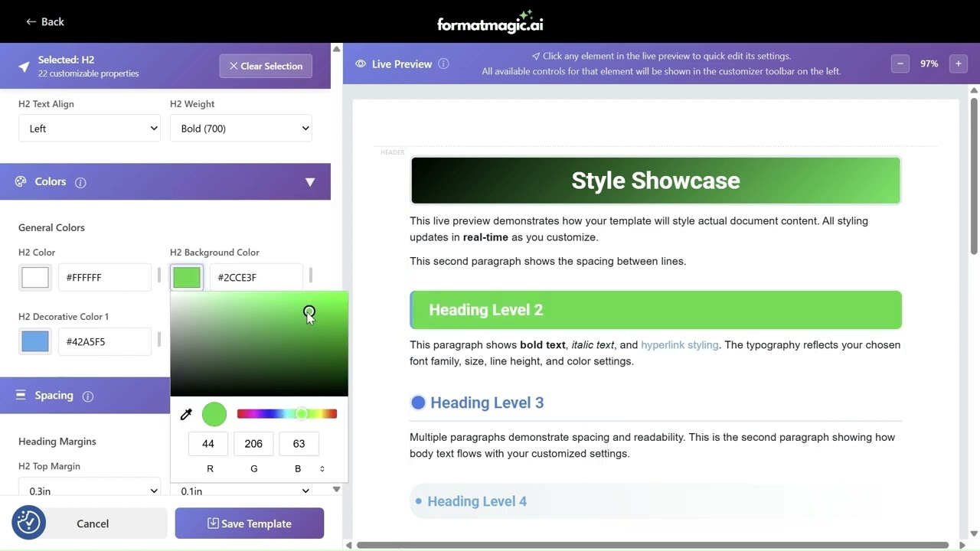Click the R value field showing 44
Screen dimensions: 980x551
point(208,443)
